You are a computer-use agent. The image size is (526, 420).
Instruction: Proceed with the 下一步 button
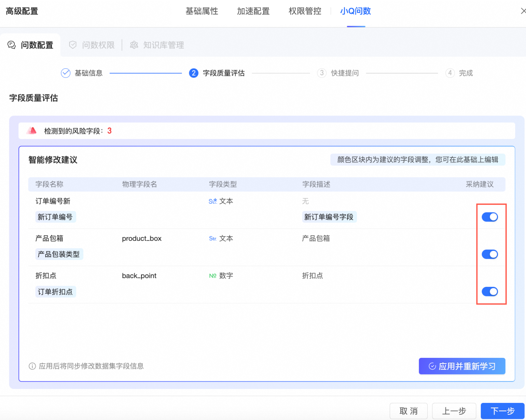[x=502, y=411]
